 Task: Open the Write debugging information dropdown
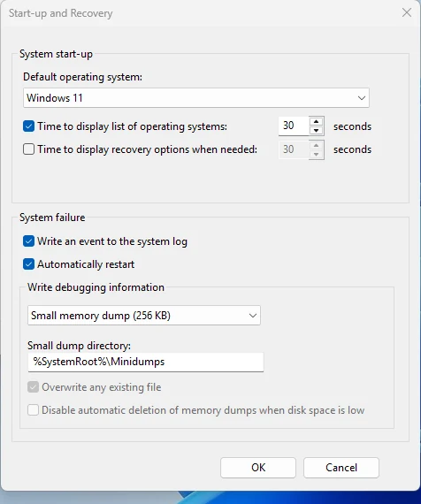[144, 316]
